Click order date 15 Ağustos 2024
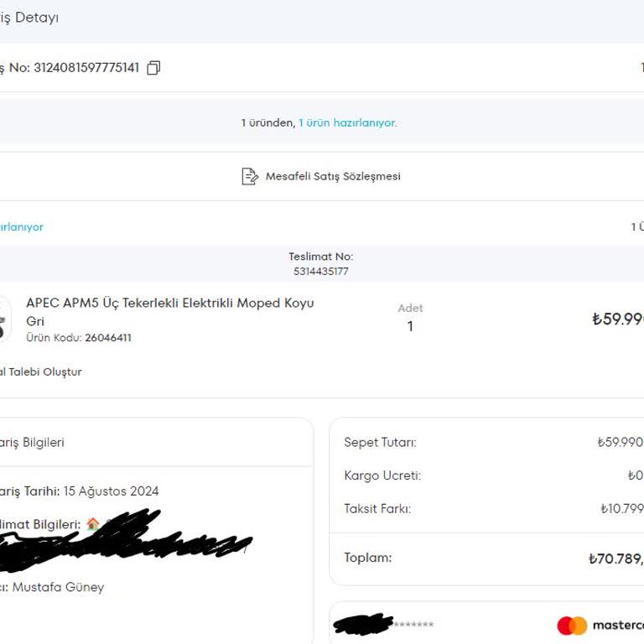644x644 pixels. [x=111, y=491]
